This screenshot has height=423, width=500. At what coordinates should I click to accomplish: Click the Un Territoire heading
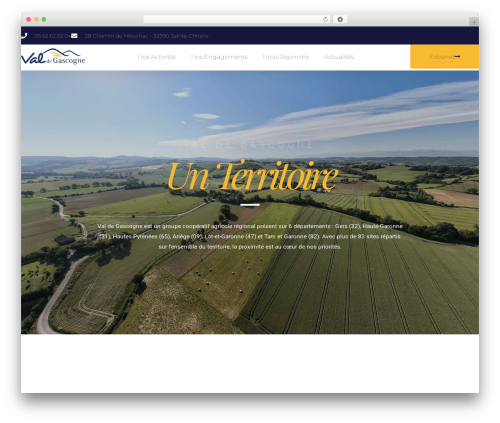[252, 176]
